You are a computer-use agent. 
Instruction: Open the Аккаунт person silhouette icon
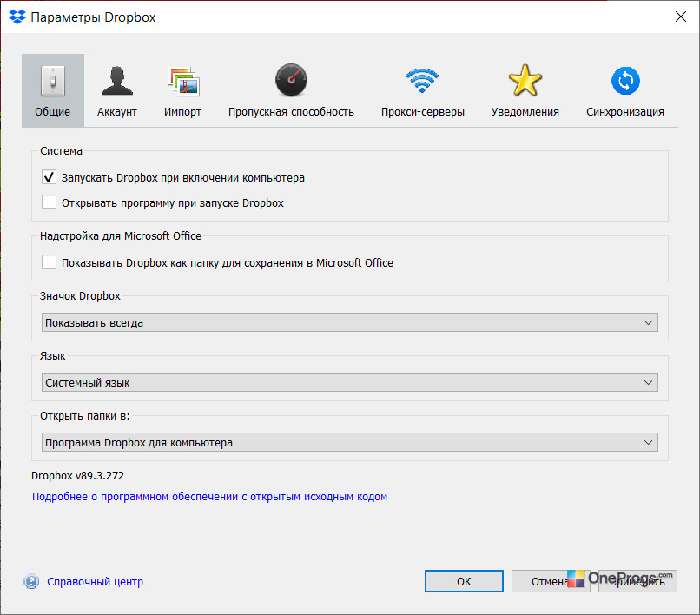click(x=117, y=81)
